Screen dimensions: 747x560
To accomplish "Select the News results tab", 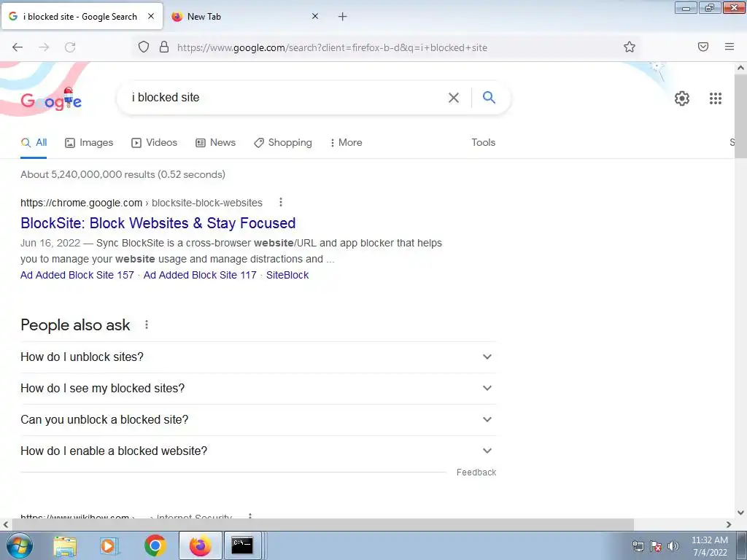I will (x=216, y=142).
